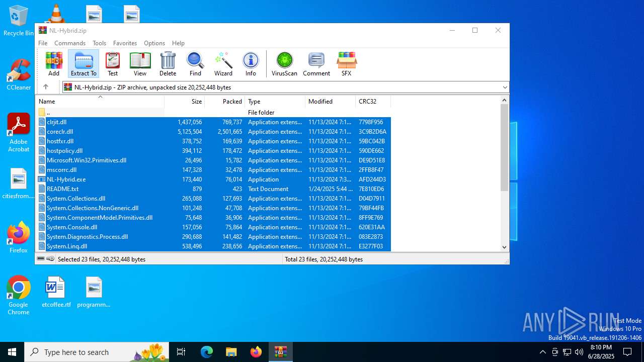Open the Favorites menu
The height and width of the screenshot is (362, 644).
tap(125, 43)
